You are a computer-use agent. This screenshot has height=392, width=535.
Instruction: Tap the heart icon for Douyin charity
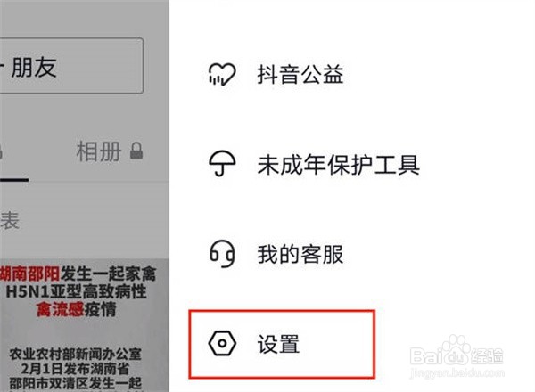(x=222, y=74)
